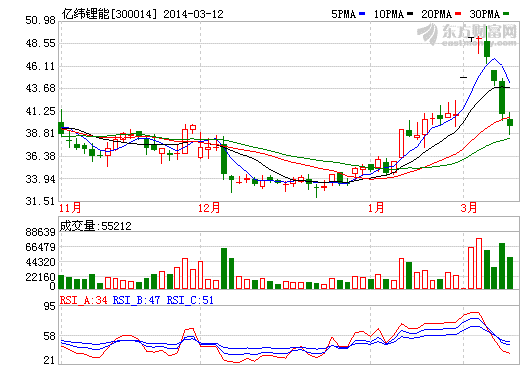Click the 22160 volume axis label

tap(40, 277)
